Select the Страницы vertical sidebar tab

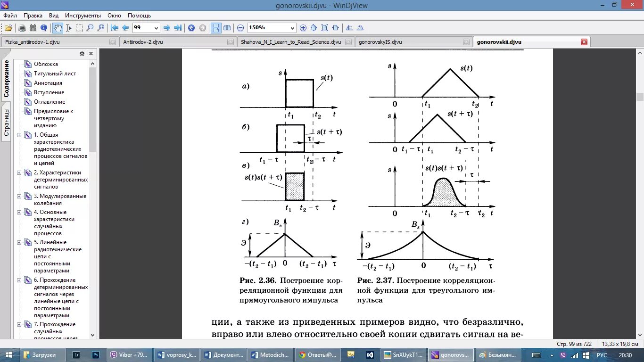click(x=6, y=122)
